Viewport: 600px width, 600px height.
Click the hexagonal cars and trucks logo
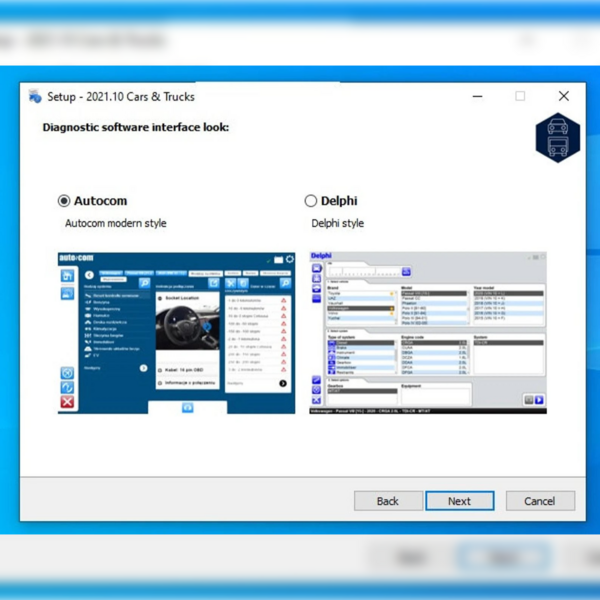point(558,137)
